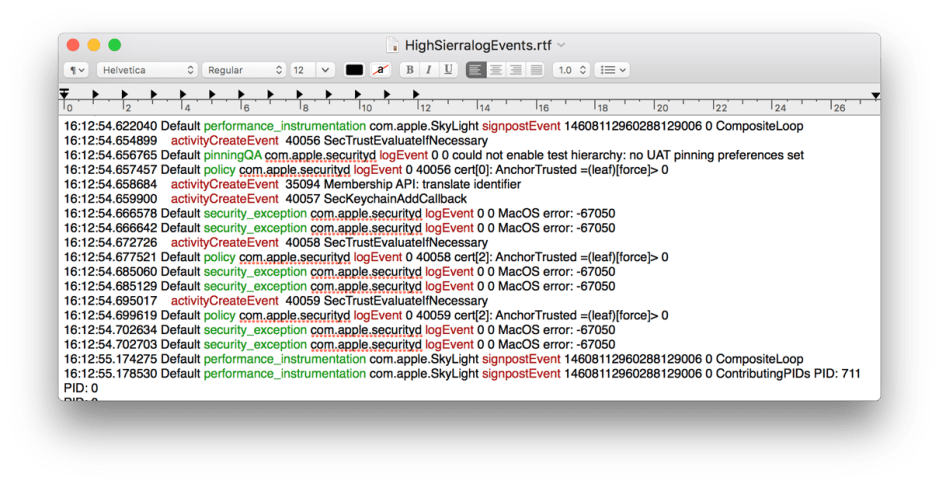Click the green full screen window button

tap(114, 45)
